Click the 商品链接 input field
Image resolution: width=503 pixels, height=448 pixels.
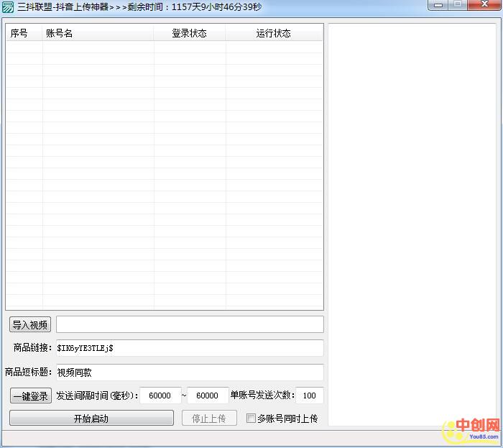(x=190, y=348)
